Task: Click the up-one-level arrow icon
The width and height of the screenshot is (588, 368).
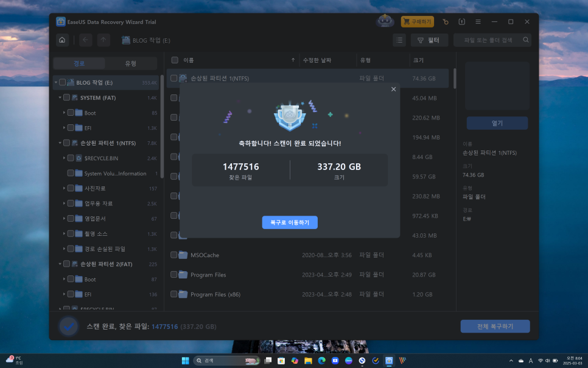Action: point(103,40)
